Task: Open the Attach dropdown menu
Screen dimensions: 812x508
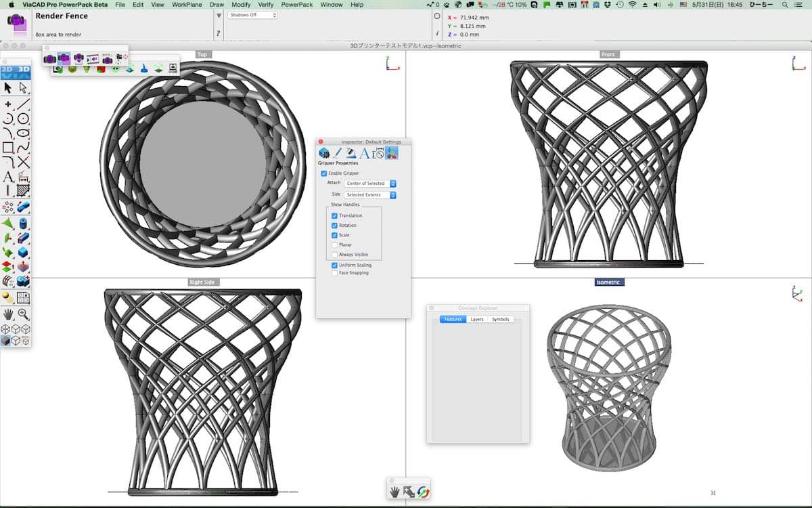Action: click(370, 184)
